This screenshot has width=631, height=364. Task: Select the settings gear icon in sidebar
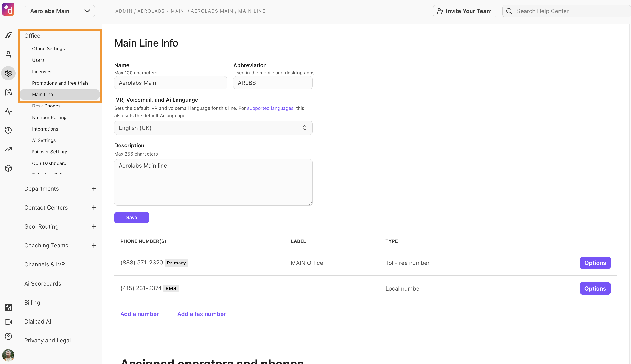tap(8, 73)
